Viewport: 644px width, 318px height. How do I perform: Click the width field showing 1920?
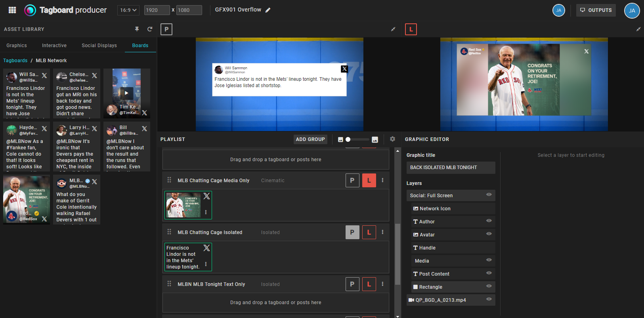[157, 10]
